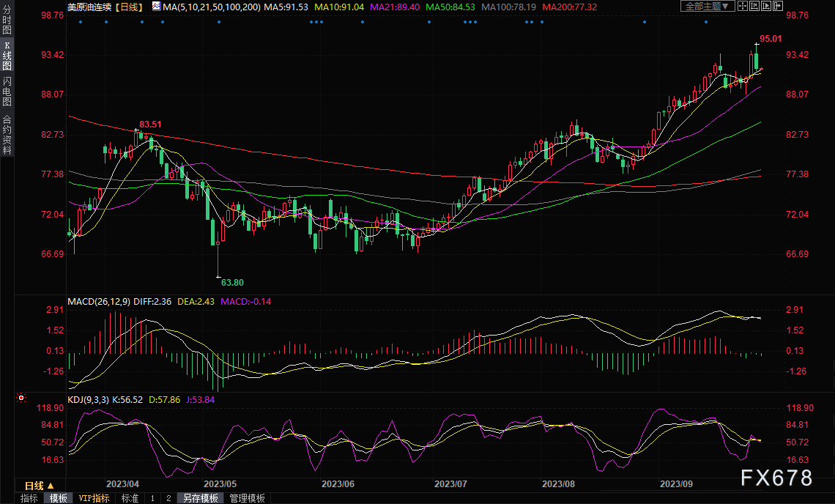Click the red target icon beside KDJ

pyautogui.click(x=21, y=398)
